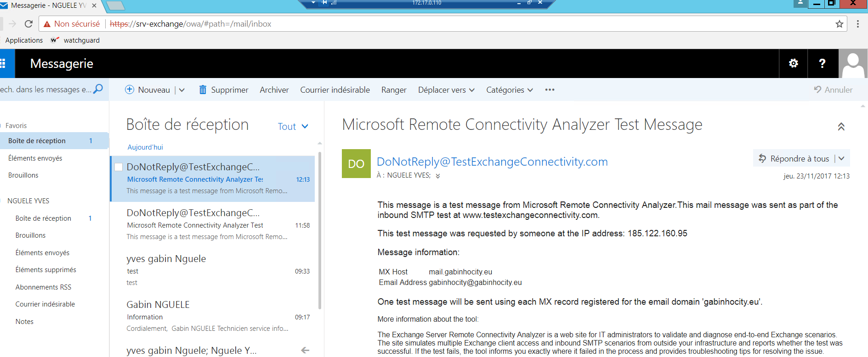
Task: Click the reply arrow on last message row
Action: [305, 350]
